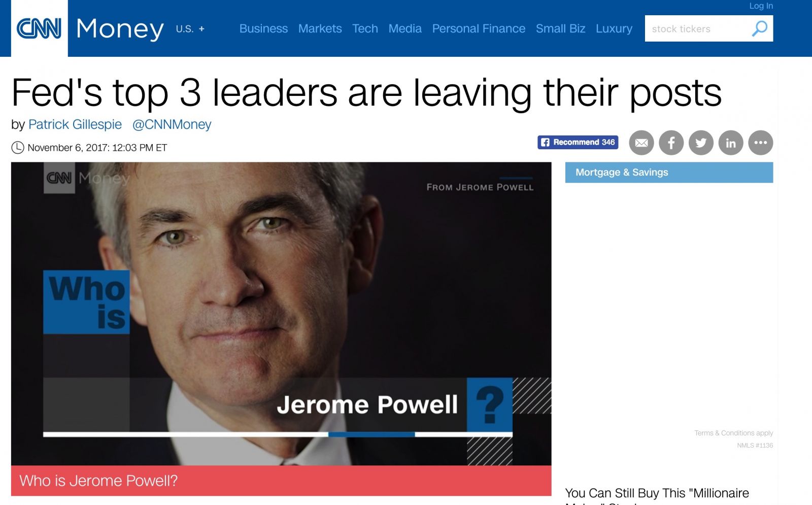Click the stock tickers search field
The height and width of the screenshot is (505, 812).
coord(698,28)
